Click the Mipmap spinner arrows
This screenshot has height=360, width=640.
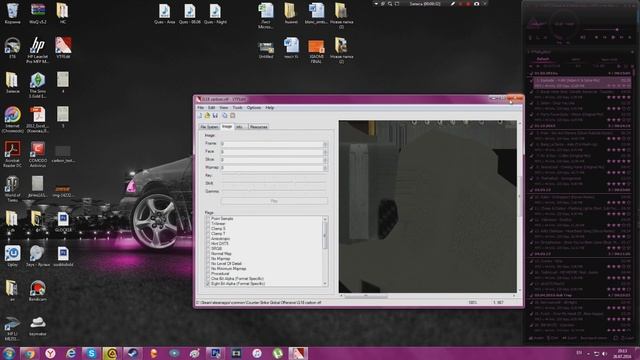click(x=325, y=168)
